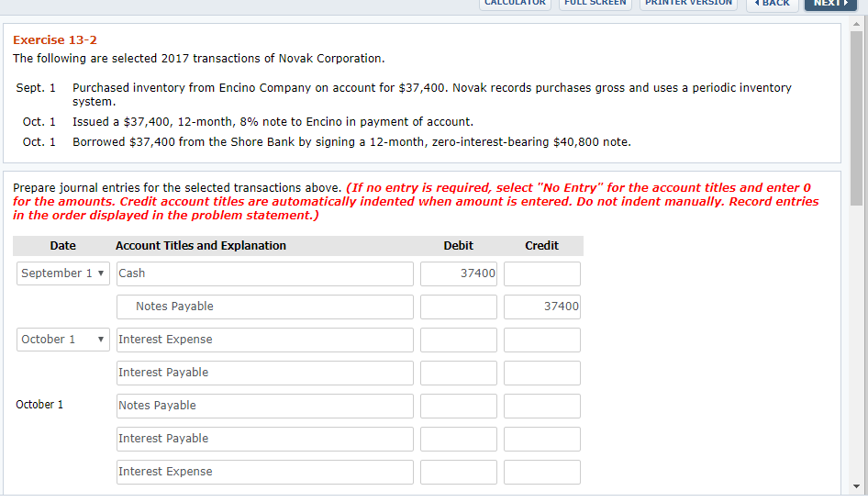868x502 pixels.
Task: Go Back to previous exercise
Action: [773, 4]
